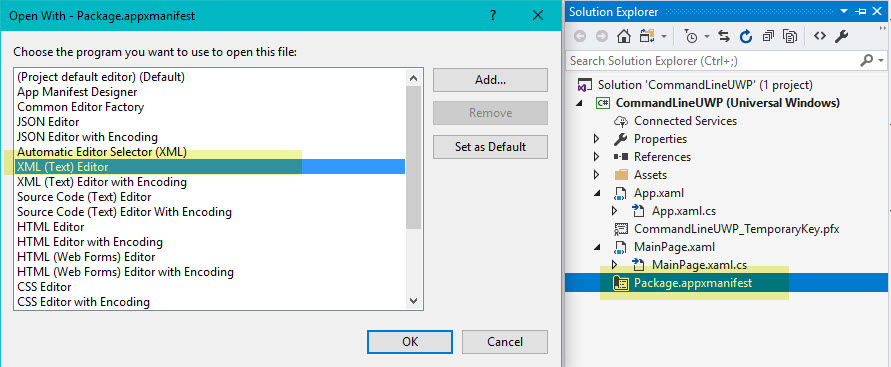Expand the Properties node
The height and width of the screenshot is (367, 891).
[x=597, y=139]
